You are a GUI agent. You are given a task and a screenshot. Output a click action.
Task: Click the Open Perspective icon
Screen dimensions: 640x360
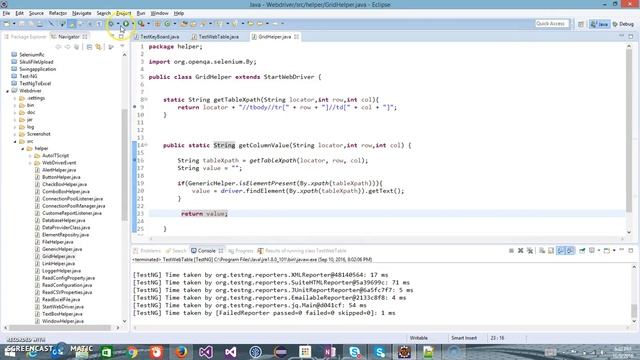click(x=581, y=24)
